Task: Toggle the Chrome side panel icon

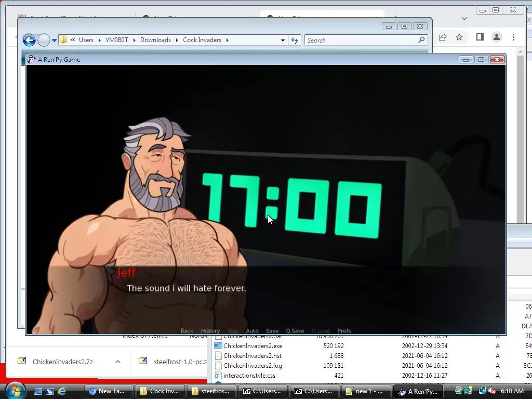Action: 480,37
